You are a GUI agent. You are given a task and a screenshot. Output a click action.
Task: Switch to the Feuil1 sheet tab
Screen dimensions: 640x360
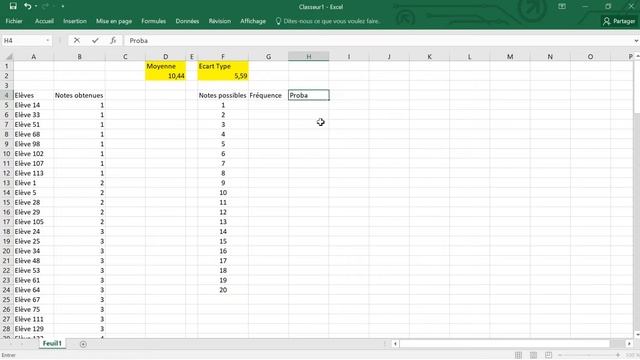pos(52,344)
